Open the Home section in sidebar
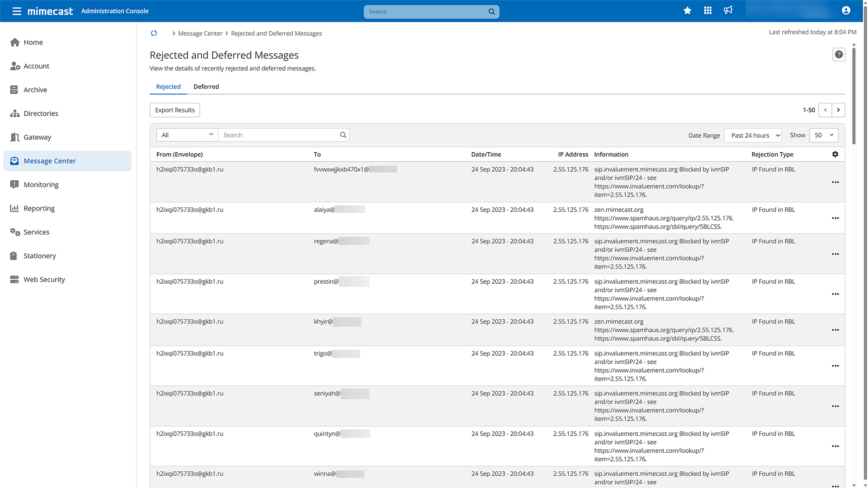868x488 pixels. click(33, 42)
